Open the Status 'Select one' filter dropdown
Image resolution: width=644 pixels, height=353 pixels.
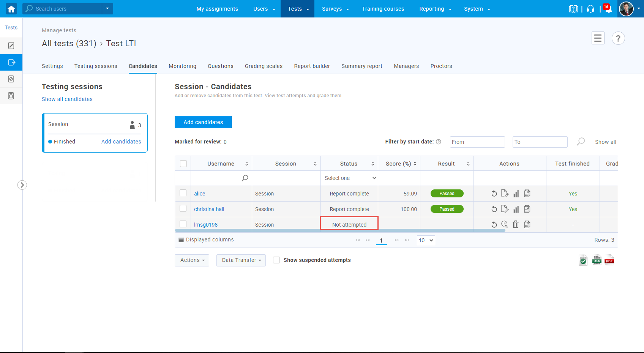click(x=349, y=178)
